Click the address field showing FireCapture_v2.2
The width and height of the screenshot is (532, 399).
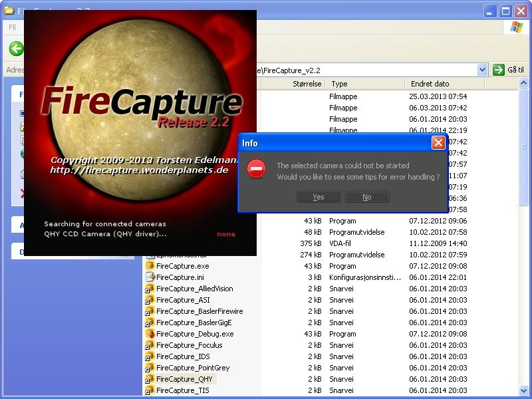point(366,70)
